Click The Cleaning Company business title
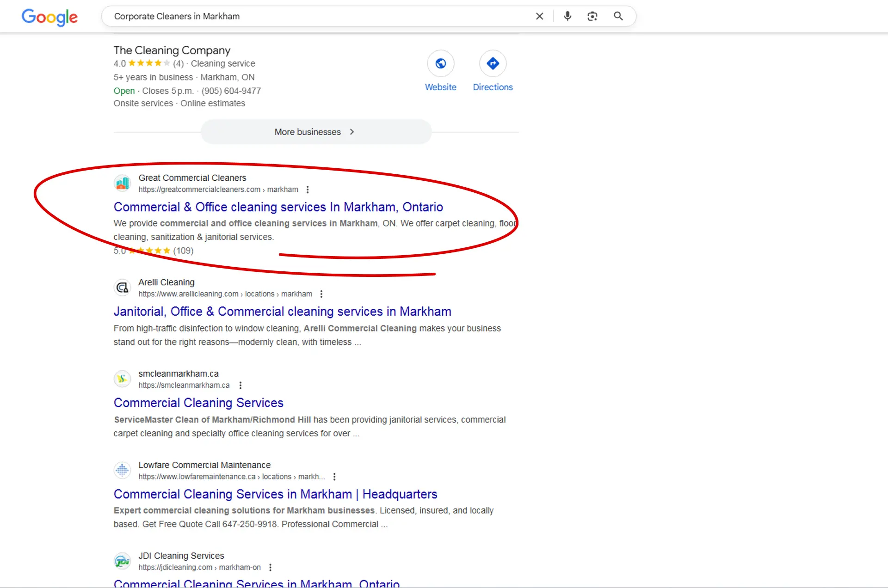Image resolution: width=888 pixels, height=588 pixels. pyautogui.click(x=172, y=50)
